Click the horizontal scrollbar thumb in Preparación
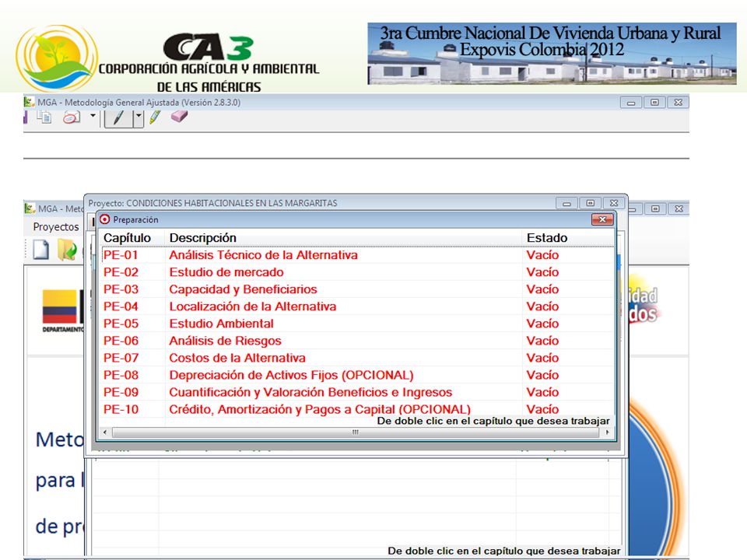The image size is (747, 560). tap(356, 432)
